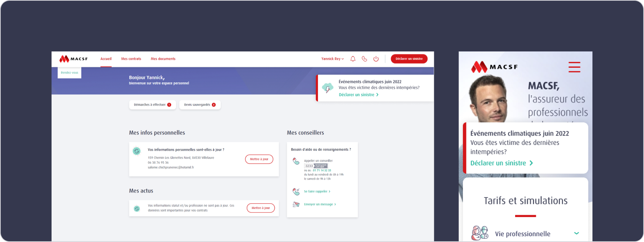The width and height of the screenshot is (644, 242).
Task: Open the Mes documents menu item
Action: (163, 59)
